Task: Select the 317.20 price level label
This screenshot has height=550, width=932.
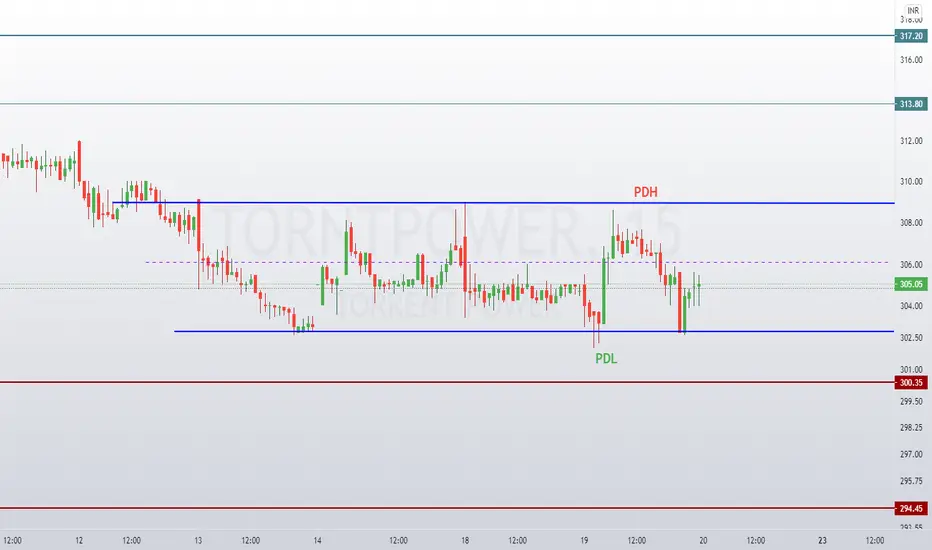Action: tap(911, 36)
